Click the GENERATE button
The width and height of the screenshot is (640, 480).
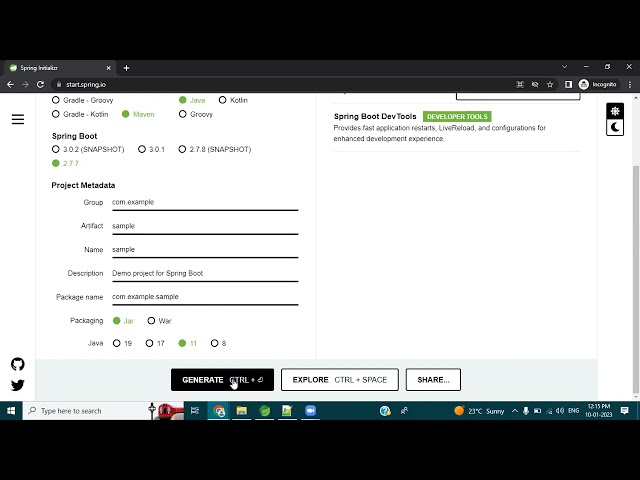(222, 380)
